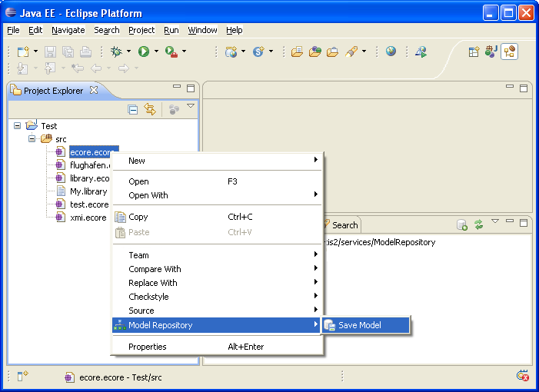Image resolution: width=539 pixels, height=392 pixels.
Task: Click the ModelRepository URL text
Action: pos(380,242)
